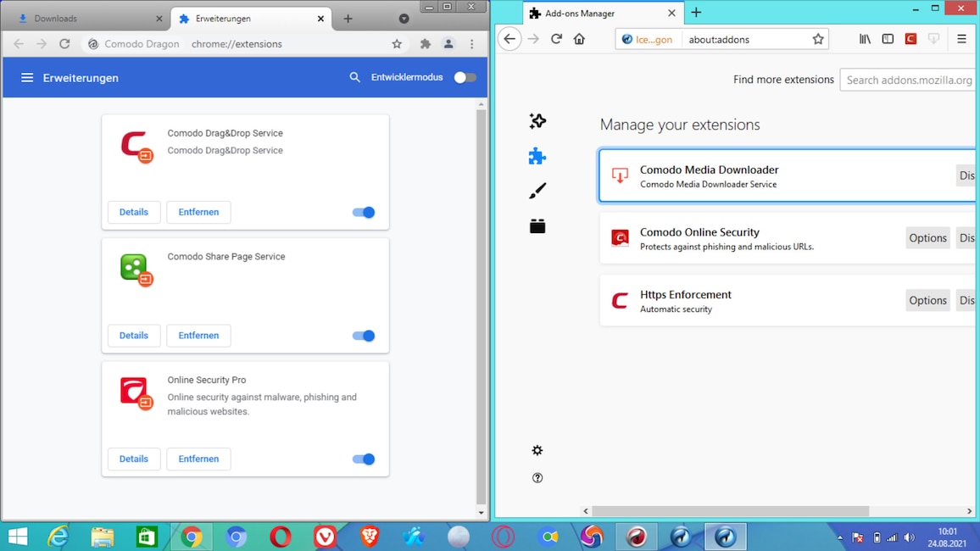The image size is (980, 551).
Task: Open Details for Comodo Drag&Drop Service
Action: pos(134,212)
